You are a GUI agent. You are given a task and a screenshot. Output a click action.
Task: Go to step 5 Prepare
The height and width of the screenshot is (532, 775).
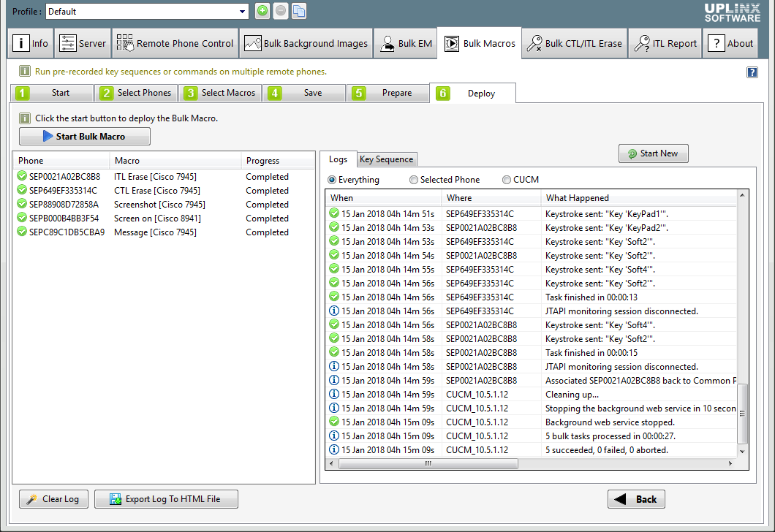pos(388,93)
